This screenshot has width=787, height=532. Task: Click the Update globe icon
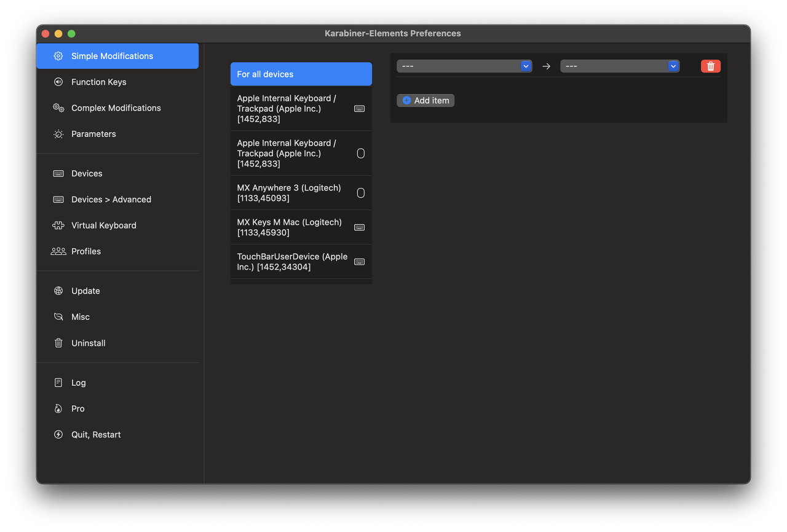(x=58, y=291)
